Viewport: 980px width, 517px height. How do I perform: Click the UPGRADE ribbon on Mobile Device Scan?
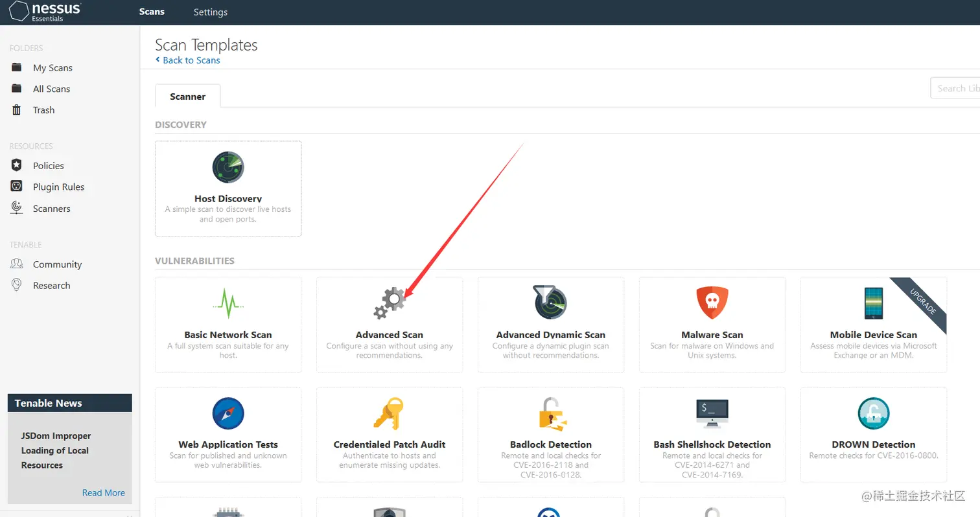click(923, 302)
